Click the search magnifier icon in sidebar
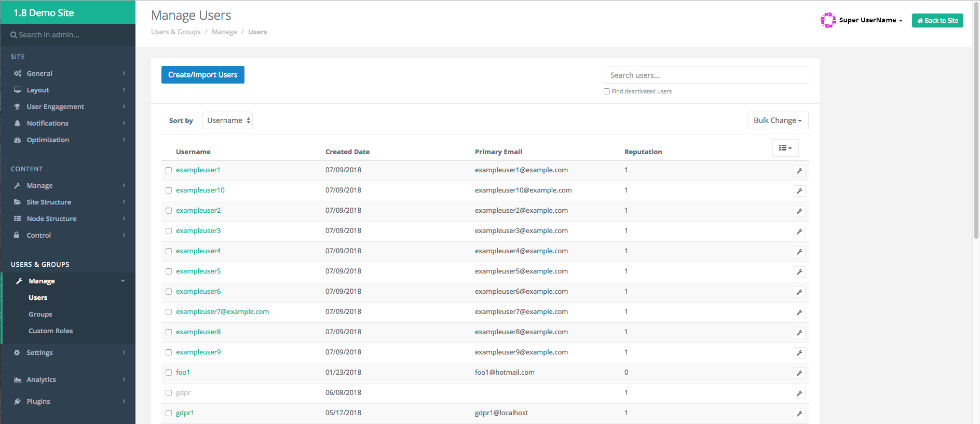 click(13, 35)
